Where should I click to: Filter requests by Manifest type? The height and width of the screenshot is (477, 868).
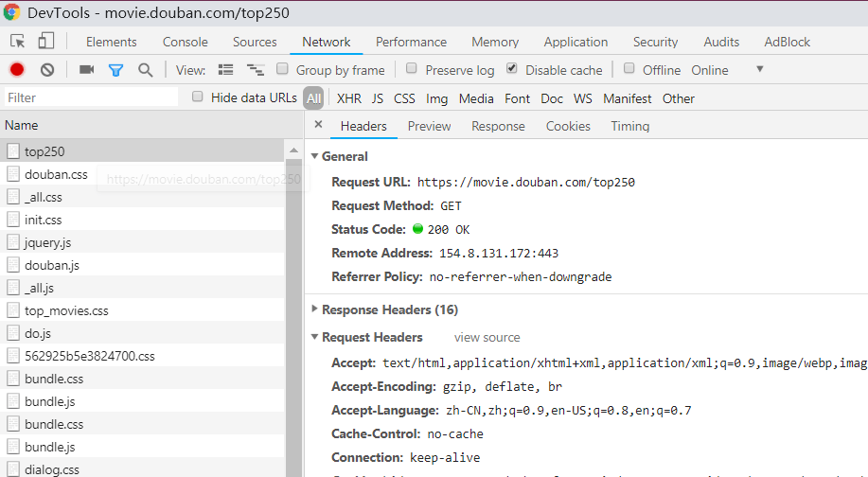click(628, 98)
